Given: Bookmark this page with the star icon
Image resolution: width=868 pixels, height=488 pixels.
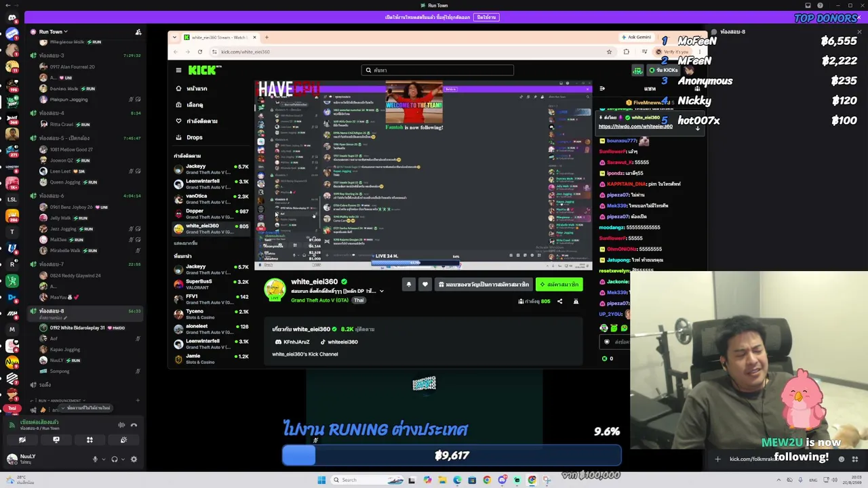Looking at the screenshot, I should [609, 52].
